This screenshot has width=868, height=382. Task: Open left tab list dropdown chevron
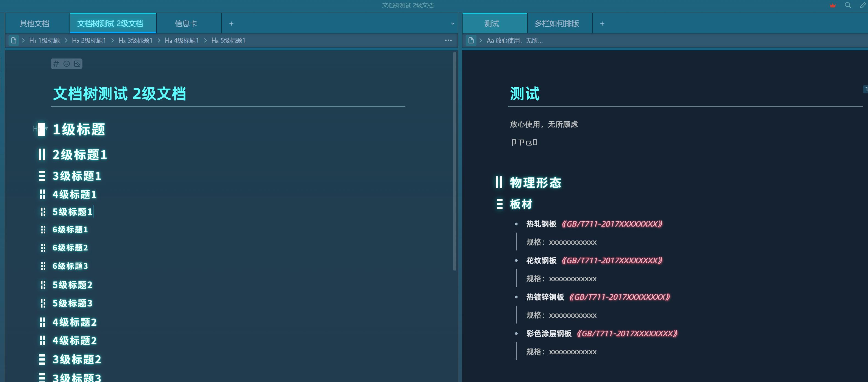pyautogui.click(x=453, y=24)
